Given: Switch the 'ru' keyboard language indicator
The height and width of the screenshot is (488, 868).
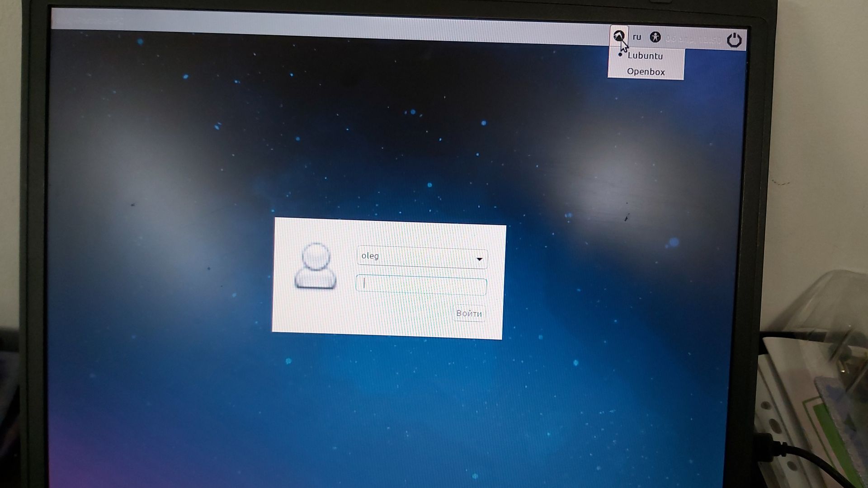Looking at the screenshot, I should pyautogui.click(x=637, y=37).
